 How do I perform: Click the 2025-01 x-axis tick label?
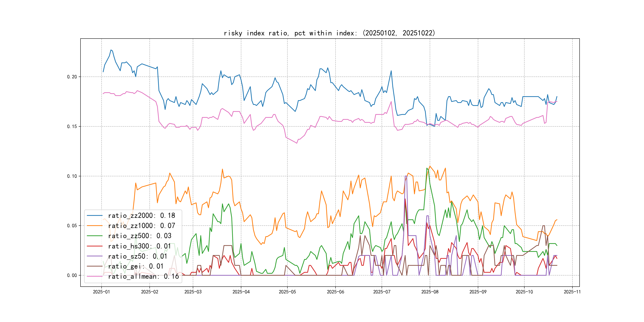(x=101, y=292)
